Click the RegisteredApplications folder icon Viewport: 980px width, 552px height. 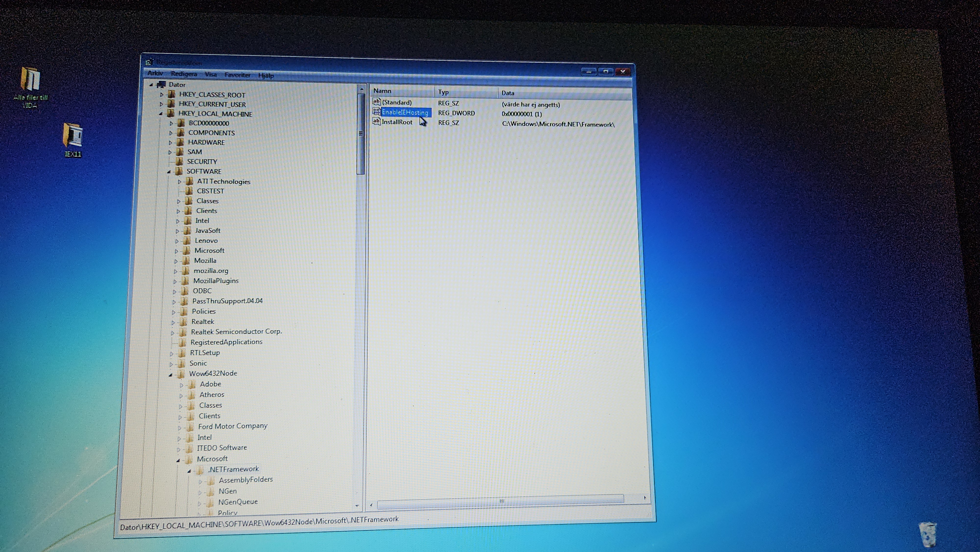click(183, 342)
